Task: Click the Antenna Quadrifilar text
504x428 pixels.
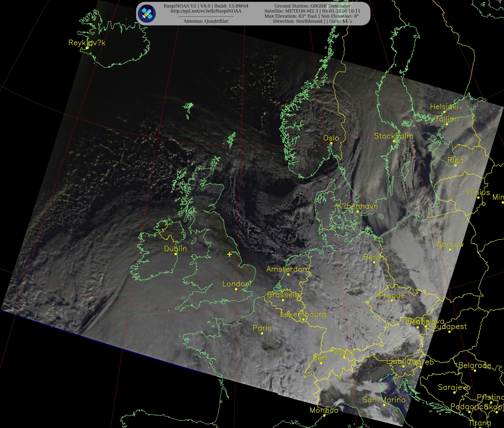Action: [x=206, y=21]
